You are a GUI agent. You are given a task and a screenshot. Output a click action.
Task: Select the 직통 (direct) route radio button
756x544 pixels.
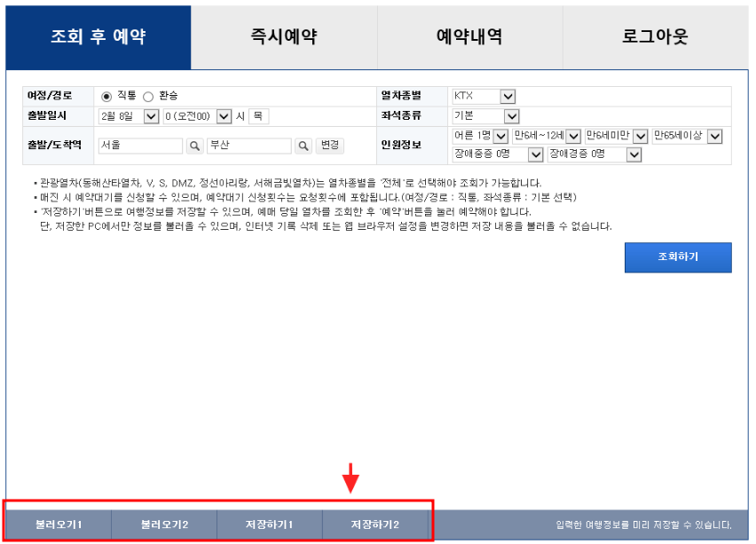[105, 97]
